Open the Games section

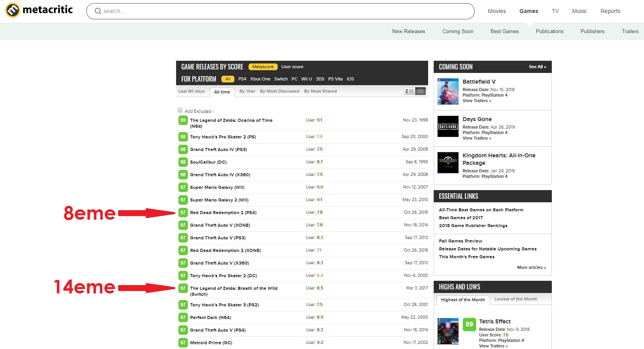(x=529, y=11)
